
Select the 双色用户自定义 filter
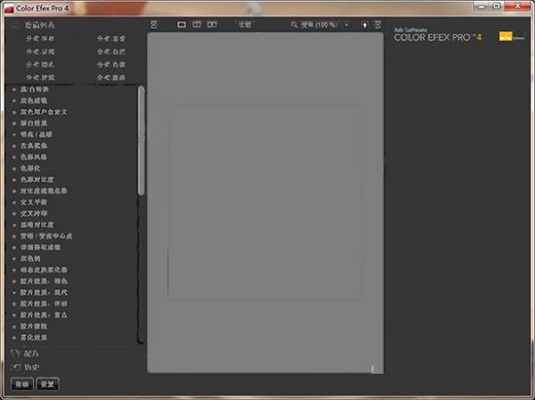coord(44,112)
